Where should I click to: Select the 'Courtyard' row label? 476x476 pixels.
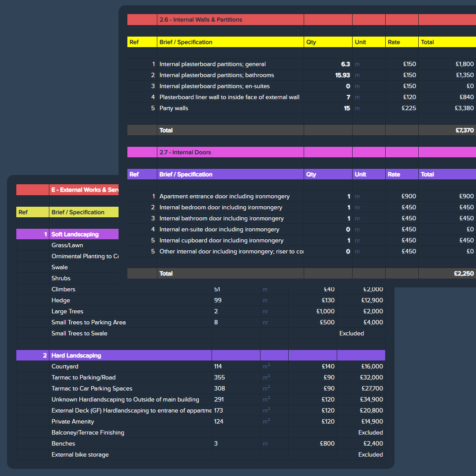(x=65, y=366)
